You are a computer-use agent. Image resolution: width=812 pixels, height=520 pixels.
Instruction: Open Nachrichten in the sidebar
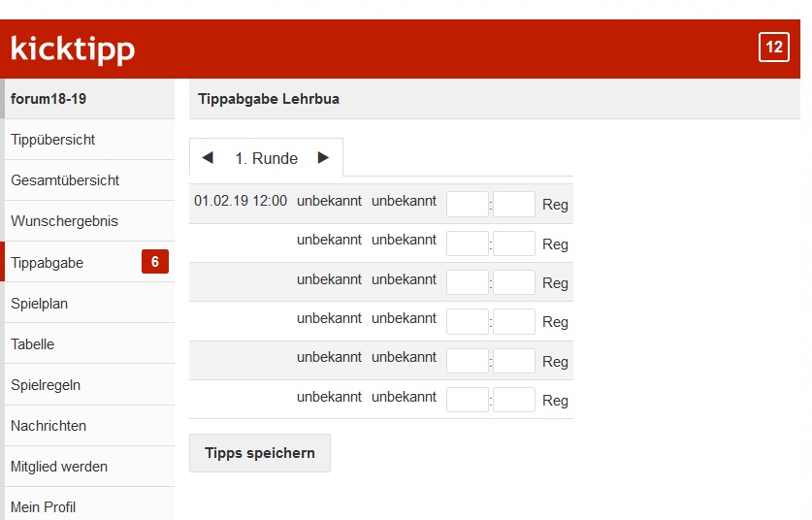(x=49, y=426)
